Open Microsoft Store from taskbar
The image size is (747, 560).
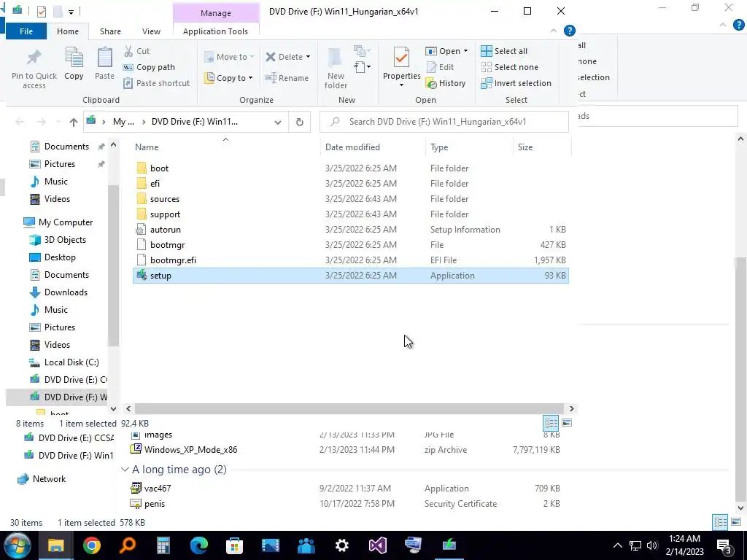pyautogui.click(x=234, y=545)
